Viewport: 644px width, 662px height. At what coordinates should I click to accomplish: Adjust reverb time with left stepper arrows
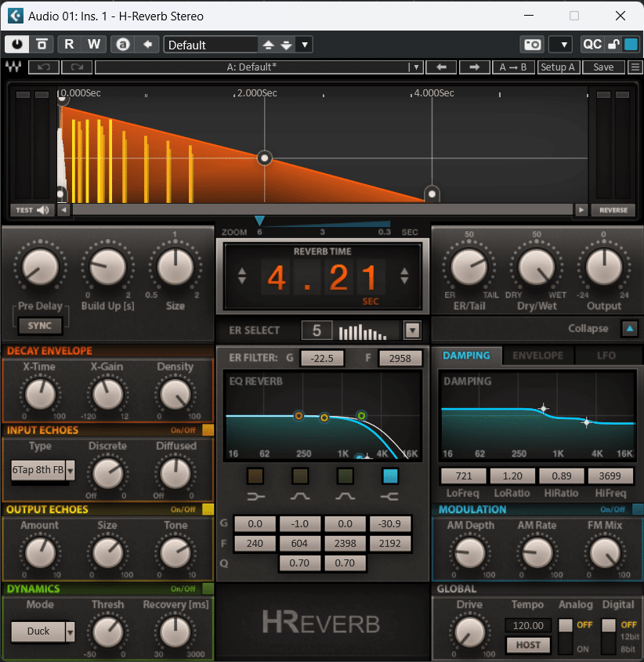(x=242, y=276)
